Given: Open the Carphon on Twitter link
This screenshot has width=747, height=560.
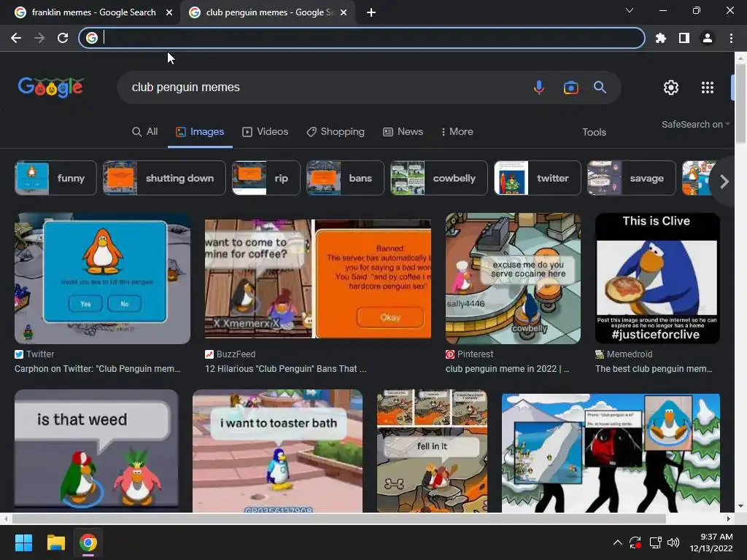Looking at the screenshot, I should (98, 368).
